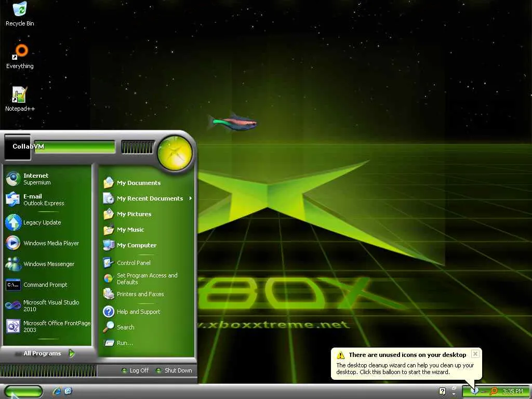Launch Microsoft Office FrontPage 2003
The height and width of the screenshot is (399, 532).
click(x=47, y=326)
